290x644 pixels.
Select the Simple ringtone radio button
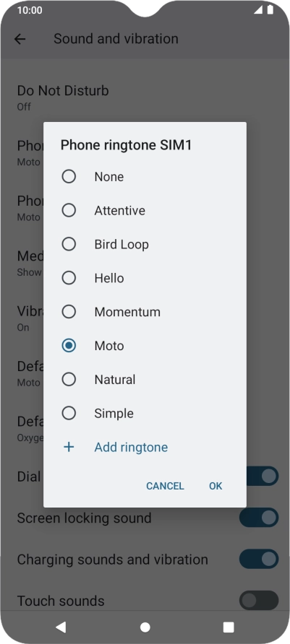click(69, 413)
